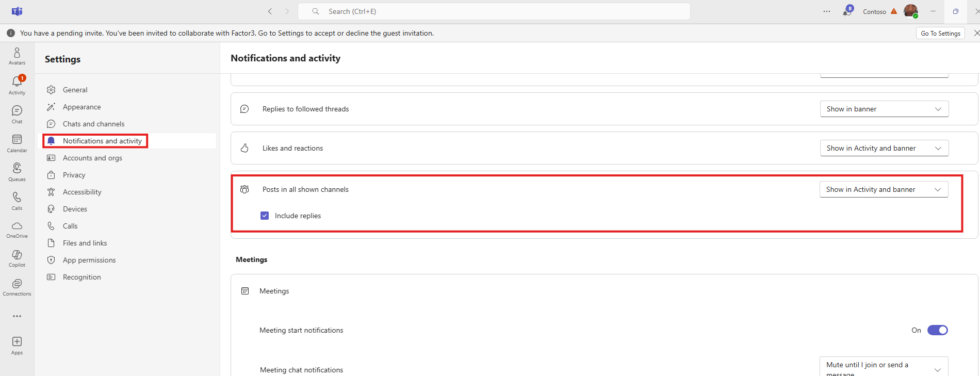Turn off Meeting start notifications toggle
Viewport: 980px width, 376px height.
(937, 330)
